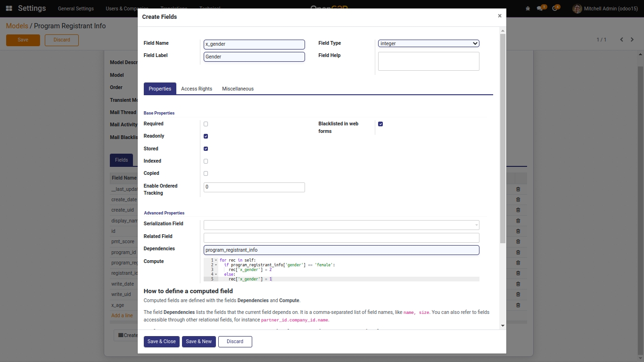The width and height of the screenshot is (644, 362).
Task: Enable the Required checkbox
Action: tap(206, 124)
